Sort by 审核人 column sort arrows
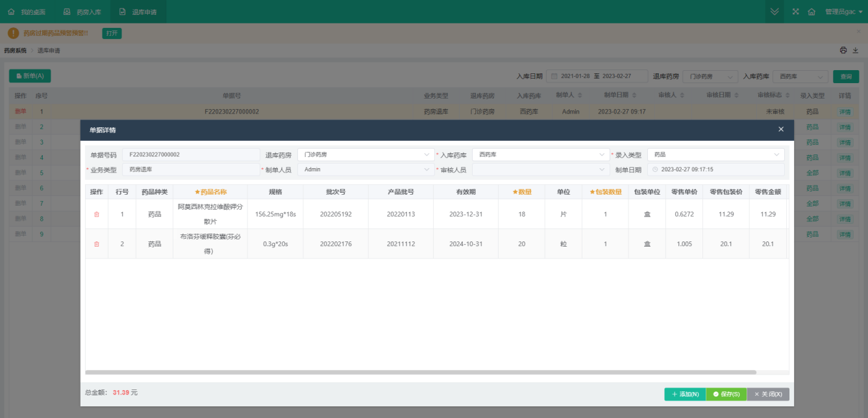 pyautogui.click(x=684, y=95)
